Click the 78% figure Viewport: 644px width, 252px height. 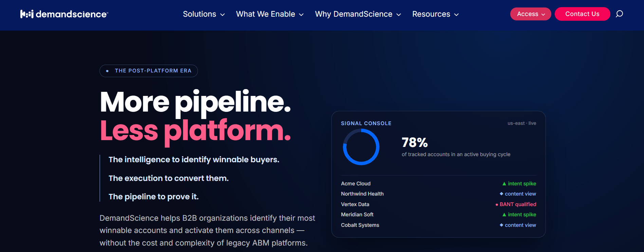coord(415,142)
